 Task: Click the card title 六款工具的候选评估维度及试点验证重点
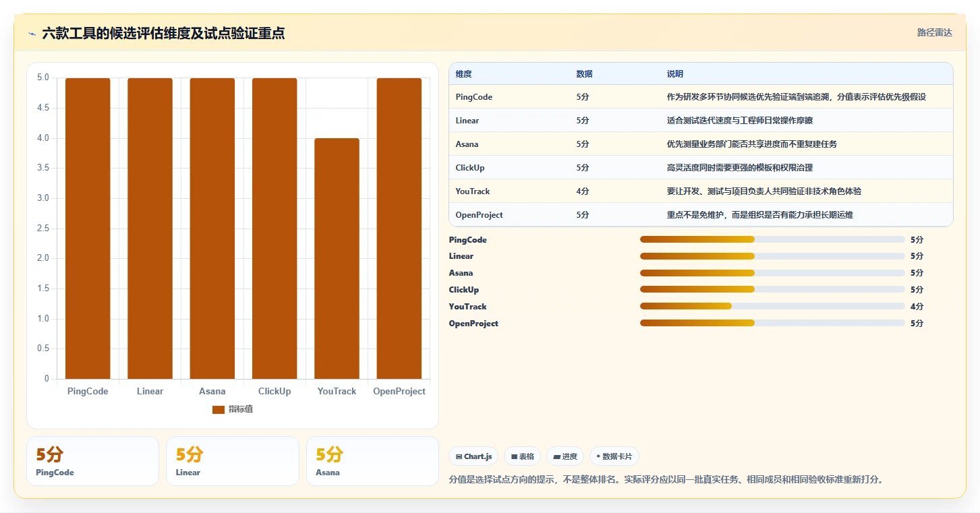(x=163, y=33)
